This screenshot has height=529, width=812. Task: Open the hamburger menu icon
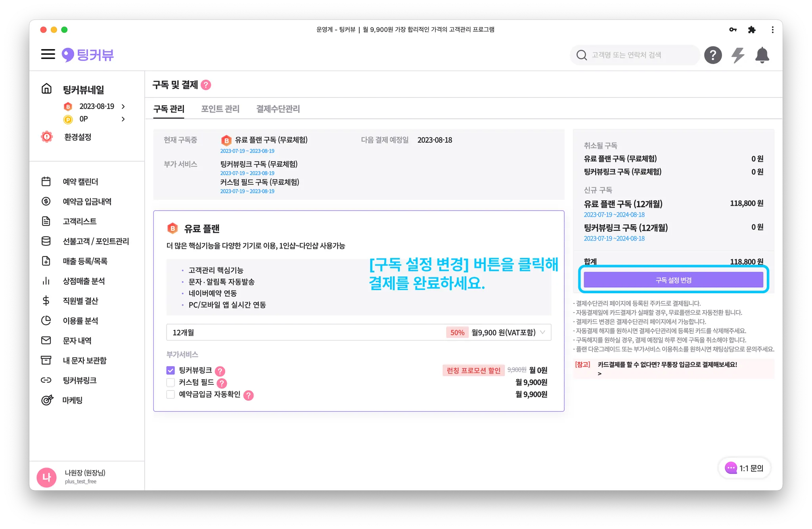(x=48, y=54)
